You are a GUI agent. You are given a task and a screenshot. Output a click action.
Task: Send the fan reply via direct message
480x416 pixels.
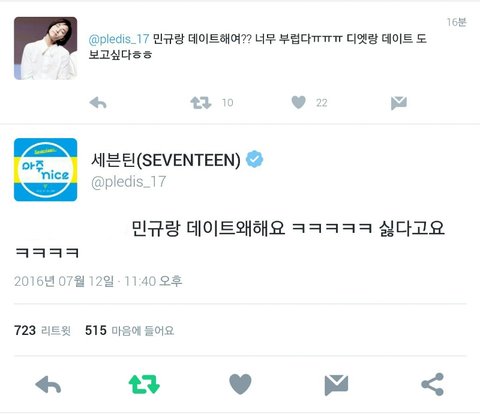(x=399, y=103)
